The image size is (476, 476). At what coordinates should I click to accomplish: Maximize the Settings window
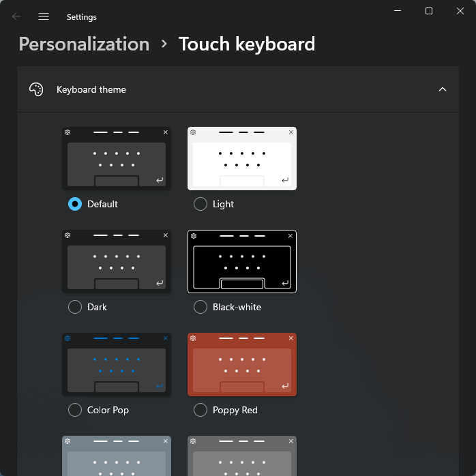pos(429,11)
